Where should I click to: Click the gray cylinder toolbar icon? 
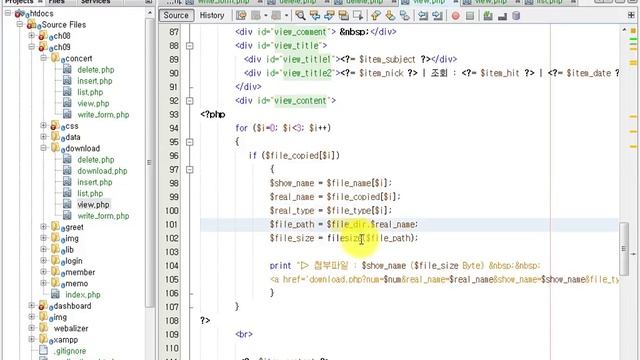(516, 16)
